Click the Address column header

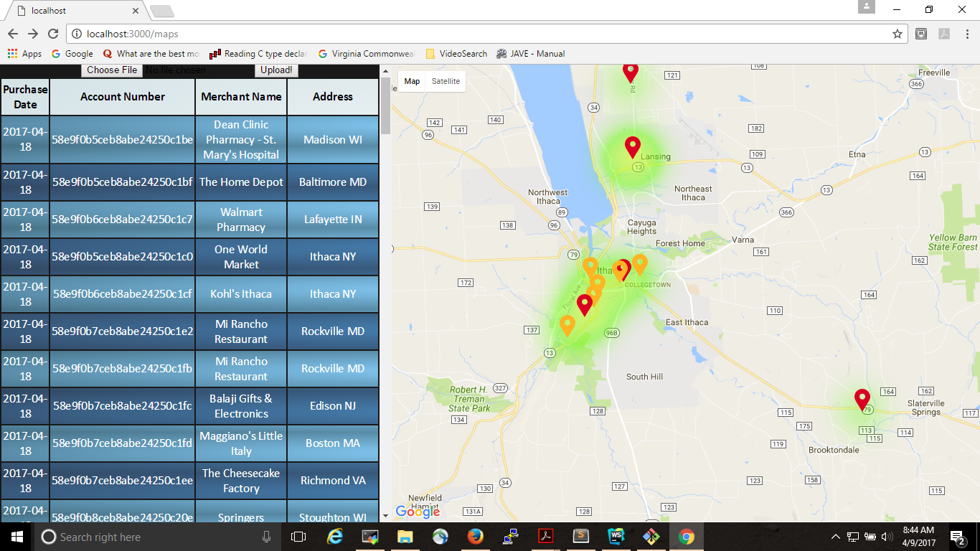(x=333, y=97)
